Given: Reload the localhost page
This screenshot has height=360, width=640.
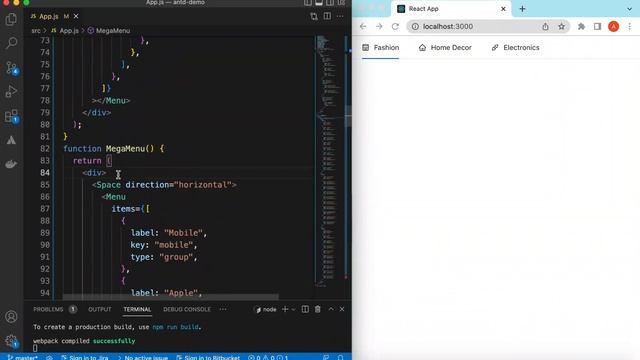Looking at the screenshot, I should tap(395, 26).
